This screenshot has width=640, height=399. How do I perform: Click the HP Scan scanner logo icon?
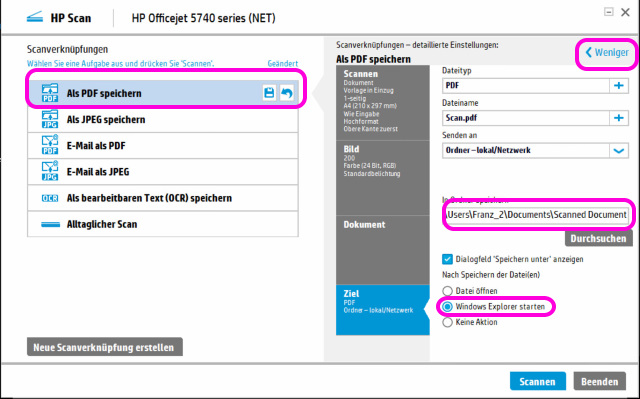click(x=35, y=18)
